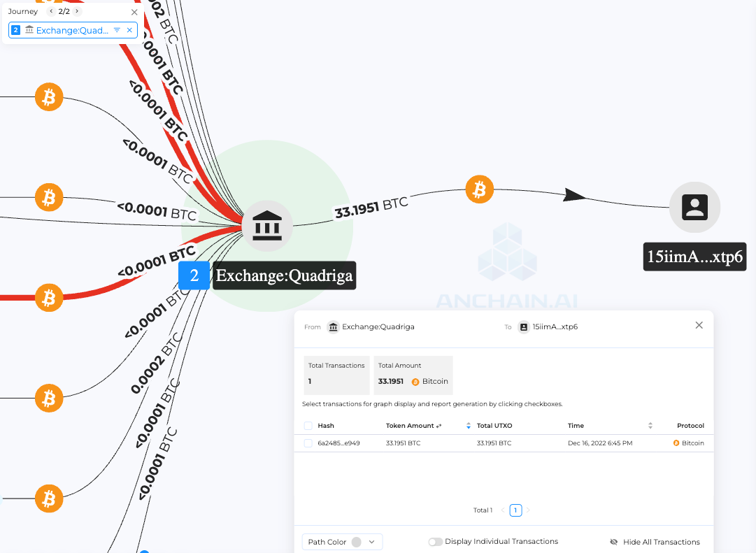Click the Exchange:Quadriga bank node icon
This screenshot has height=553, width=756.
(267, 226)
